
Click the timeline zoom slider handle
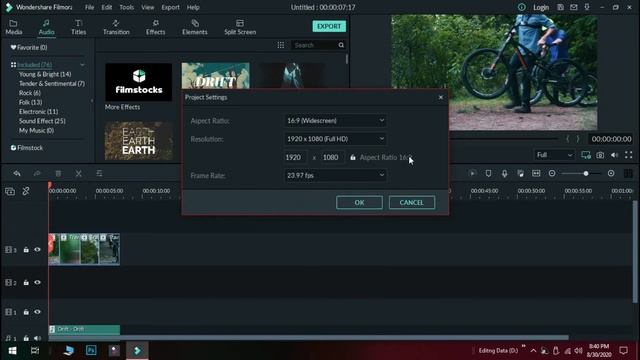tap(586, 173)
